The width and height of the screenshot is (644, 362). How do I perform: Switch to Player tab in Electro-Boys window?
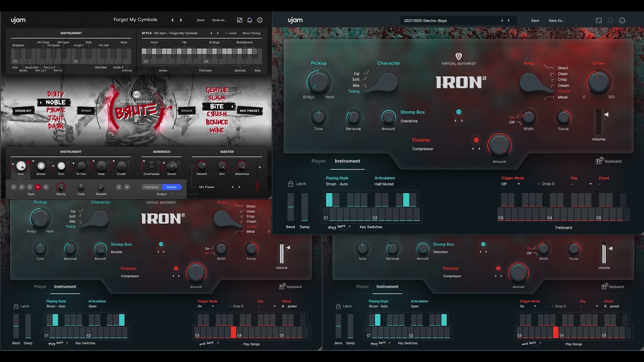[318, 161]
